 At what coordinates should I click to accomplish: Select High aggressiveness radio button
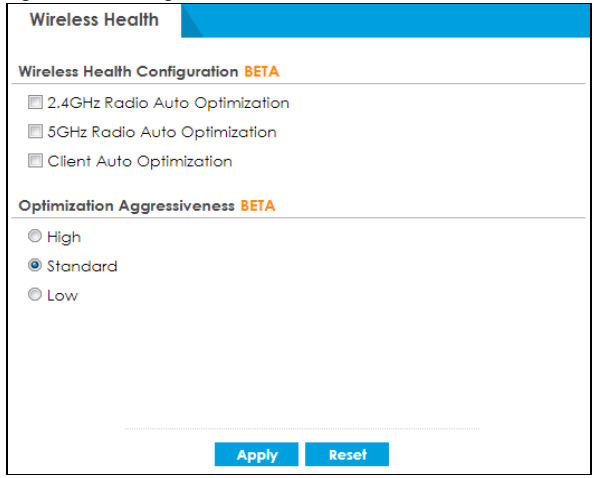pyautogui.click(x=36, y=237)
